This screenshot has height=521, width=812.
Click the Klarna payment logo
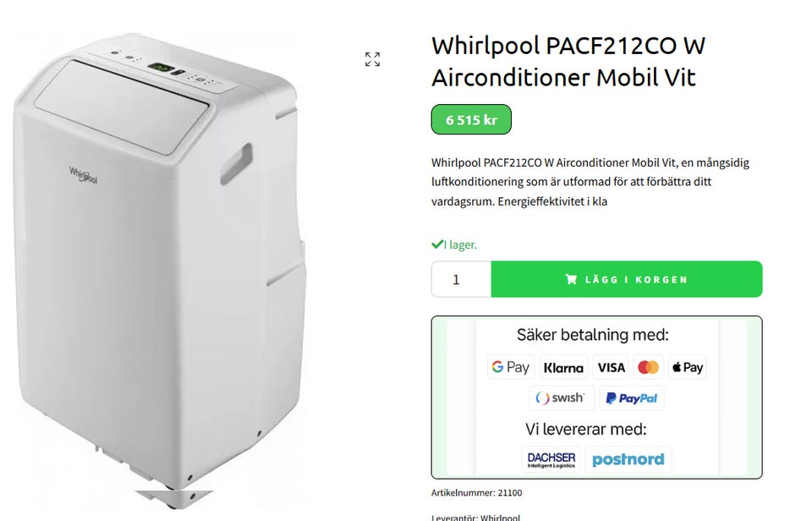point(563,367)
